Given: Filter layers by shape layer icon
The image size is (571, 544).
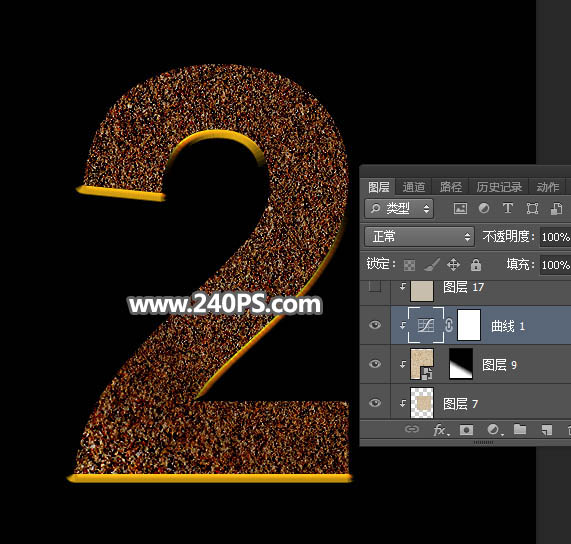Looking at the screenshot, I should [532, 209].
